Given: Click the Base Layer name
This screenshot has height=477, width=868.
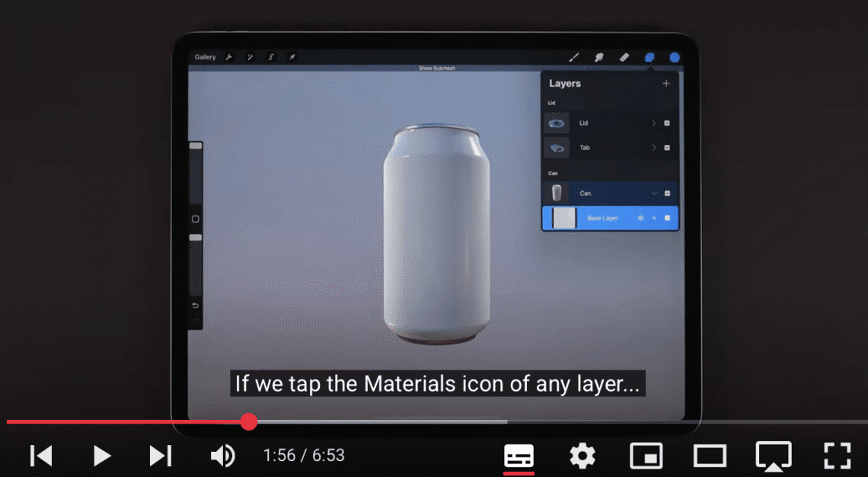Looking at the screenshot, I should (602, 218).
